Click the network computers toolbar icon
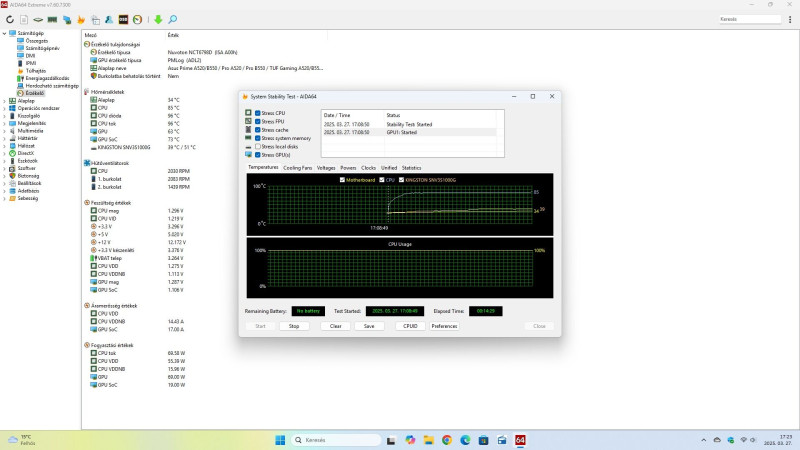 (x=67, y=19)
